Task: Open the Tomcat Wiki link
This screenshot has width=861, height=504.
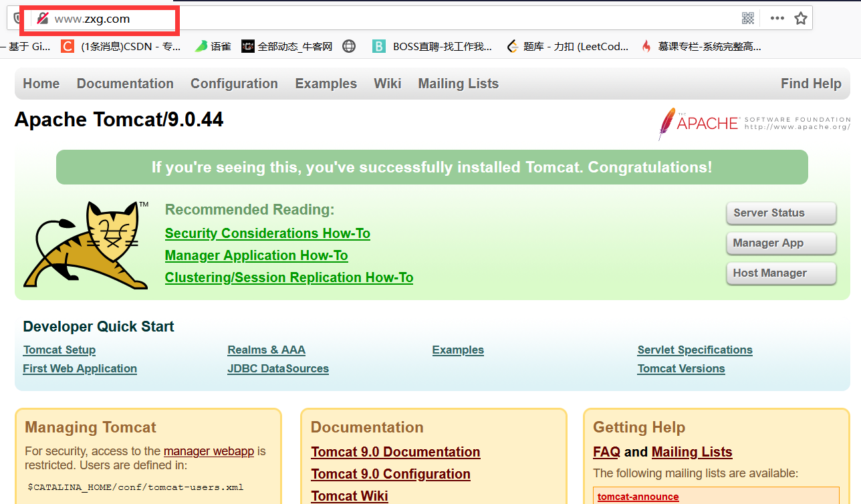Action: [x=350, y=495]
